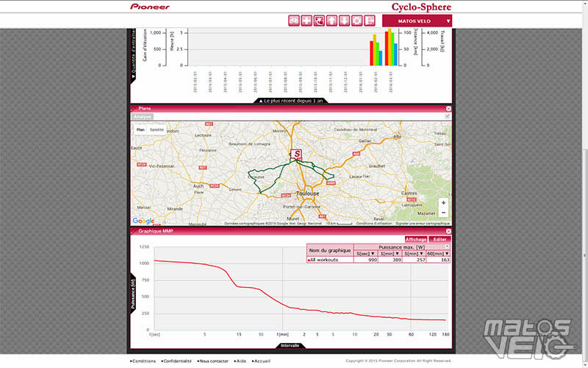The height and width of the screenshot is (368, 588).
Task: Zoom out on the map with minus
Action: pos(443,213)
